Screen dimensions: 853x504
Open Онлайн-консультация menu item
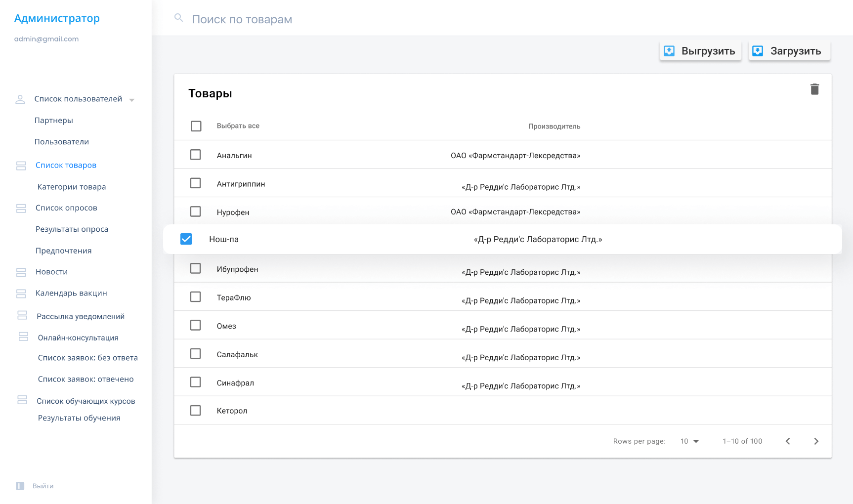tap(78, 338)
